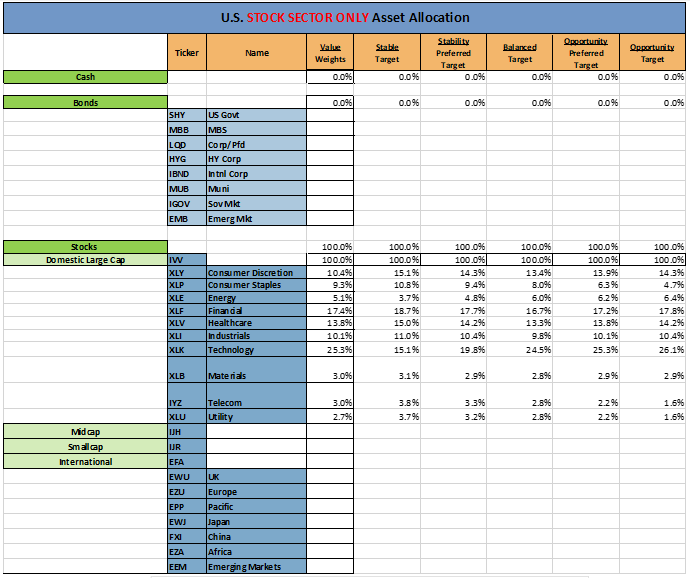
Task: Click the title U.S. Stock Sector Only Asset Allocation
Action: 345,18
